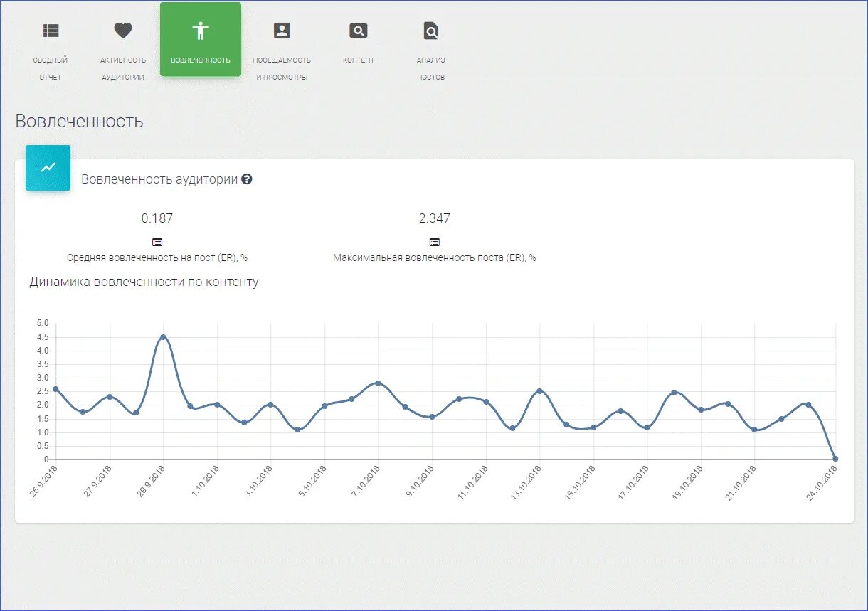Open Посещаемость и просмотры tab
This screenshot has height=611, width=868.
coord(282,51)
